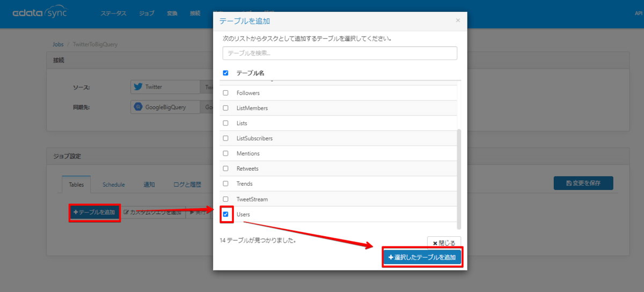Check the TweetStream table checkbox
Viewport: 644px width, 292px height.
(x=225, y=199)
